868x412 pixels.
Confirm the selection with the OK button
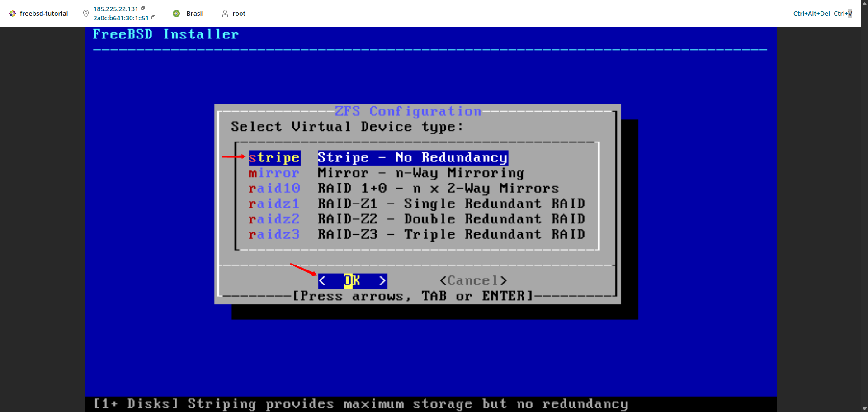[353, 281]
